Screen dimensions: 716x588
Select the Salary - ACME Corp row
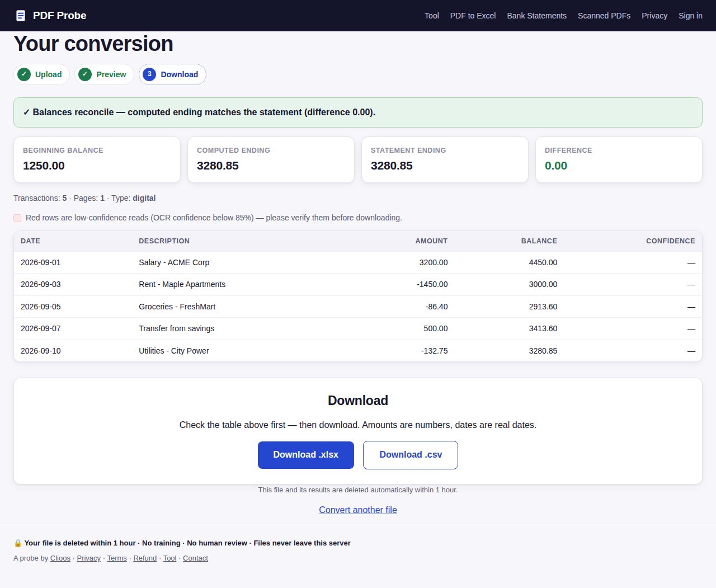[358, 262]
